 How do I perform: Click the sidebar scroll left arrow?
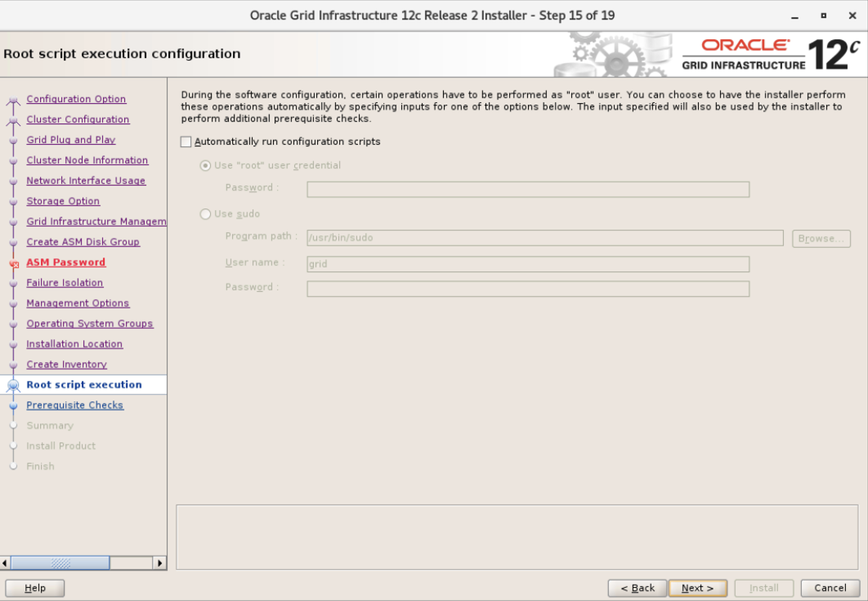[x=5, y=563]
